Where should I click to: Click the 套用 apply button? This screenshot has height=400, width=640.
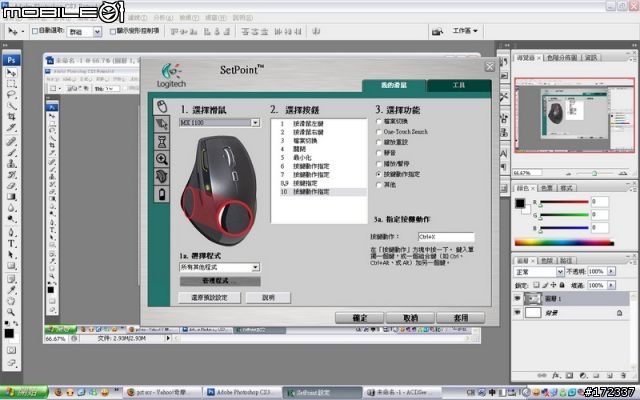coord(461,318)
